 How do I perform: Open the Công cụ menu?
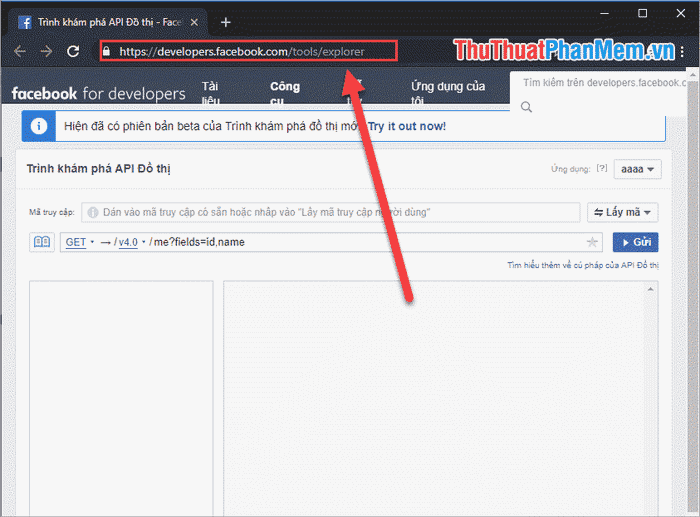click(285, 92)
